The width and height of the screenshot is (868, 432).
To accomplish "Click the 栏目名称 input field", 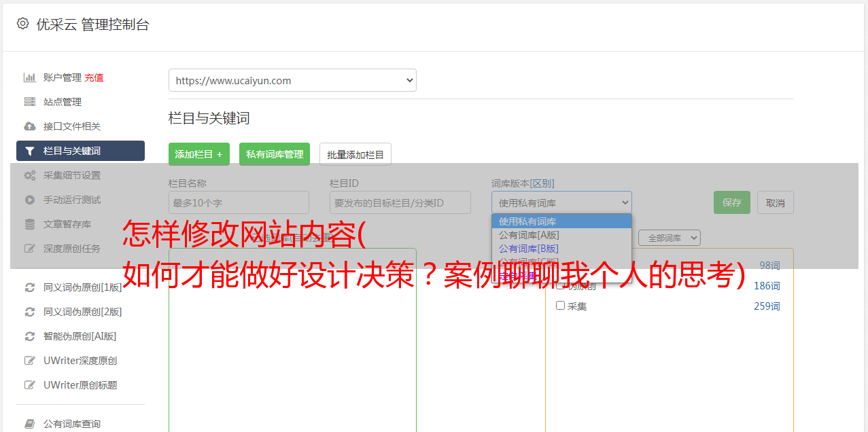I will 239,202.
